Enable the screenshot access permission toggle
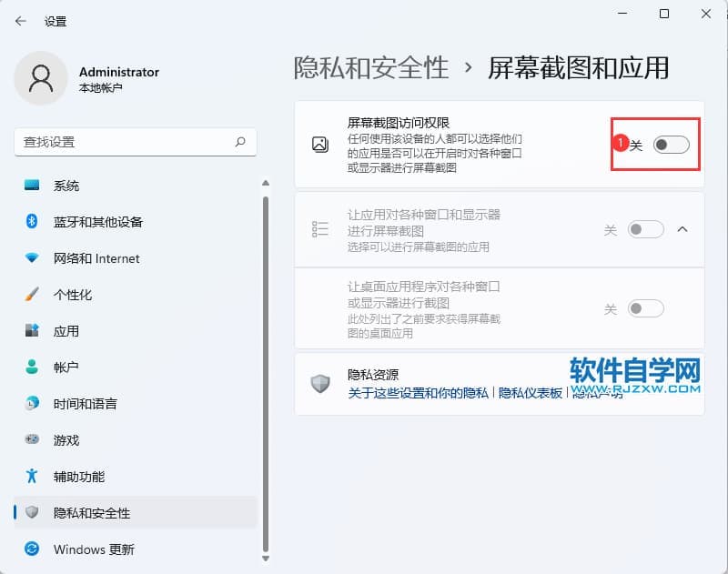Viewport: 728px width, 574px height. pyautogui.click(x=672, y=145)
